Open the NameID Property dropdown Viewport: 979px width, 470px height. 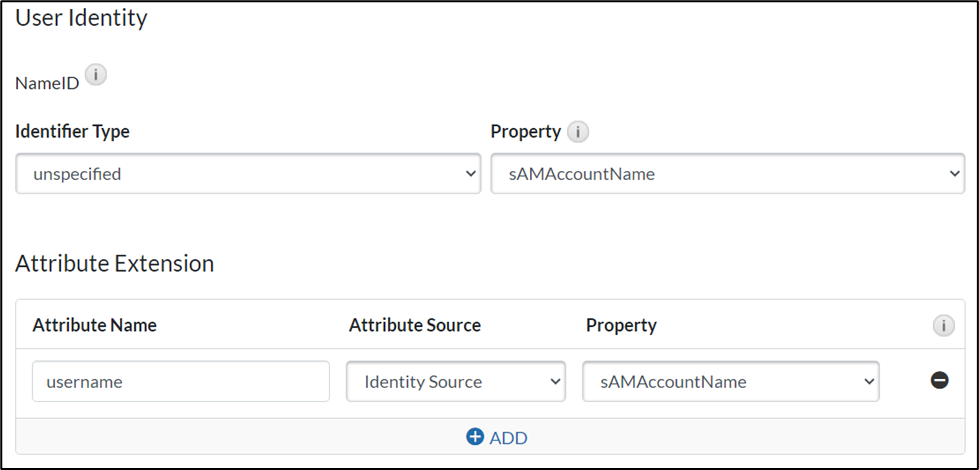[x=727, y=174]
